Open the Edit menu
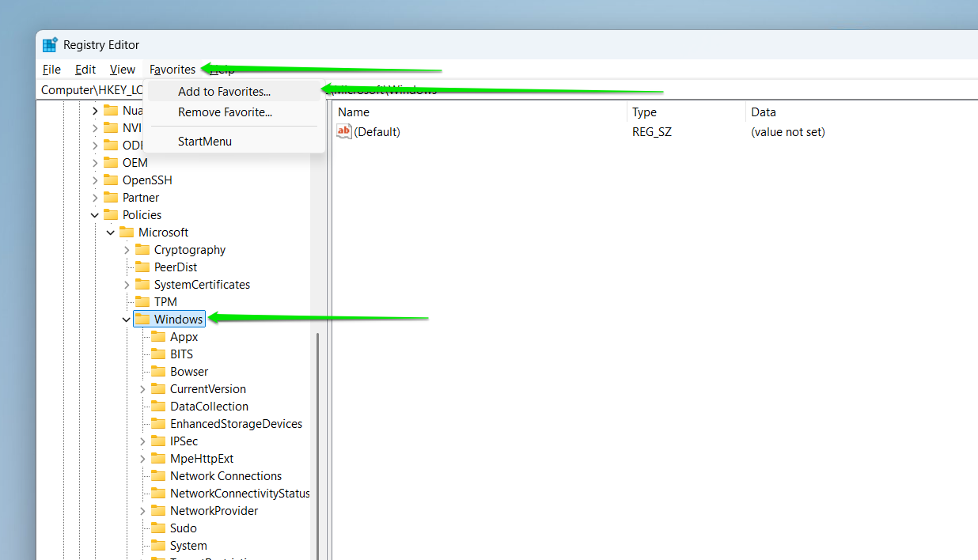The image size is (978, 560). (85, 70)
